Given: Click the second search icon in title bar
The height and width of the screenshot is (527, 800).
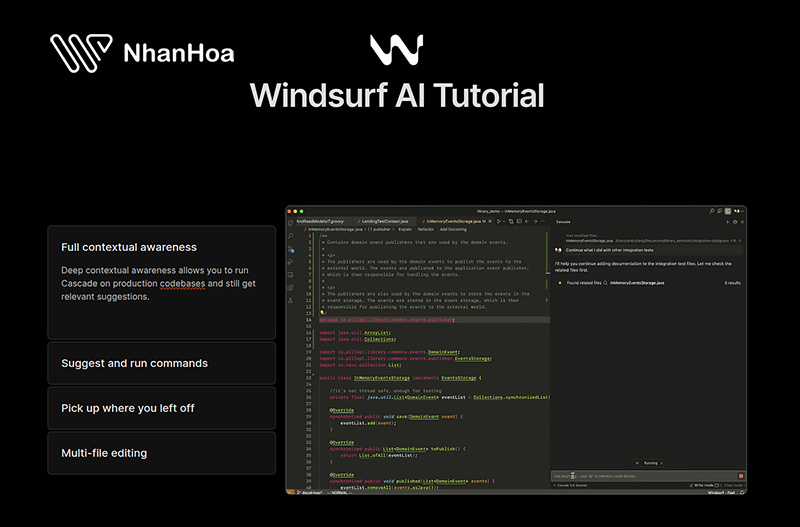Looking at the screenshot, I should pos(719,211).
